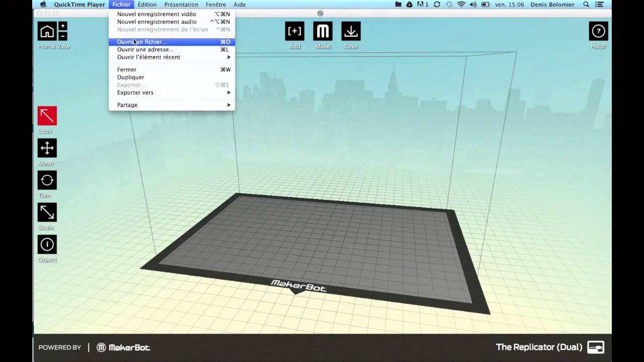Expand the 'Exporter vers' submenu
Viewport: 644px width, 362px height.
[172, 93]
